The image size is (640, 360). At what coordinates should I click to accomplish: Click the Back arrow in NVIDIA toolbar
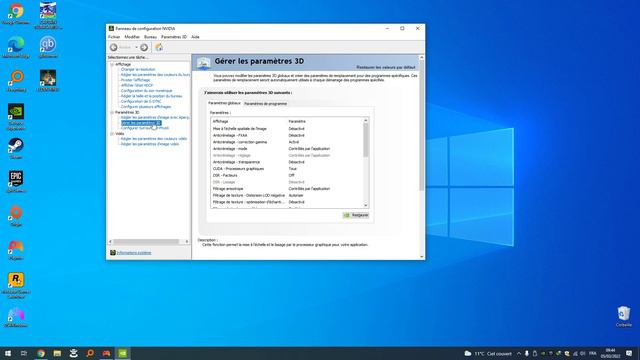coord(114,47)
